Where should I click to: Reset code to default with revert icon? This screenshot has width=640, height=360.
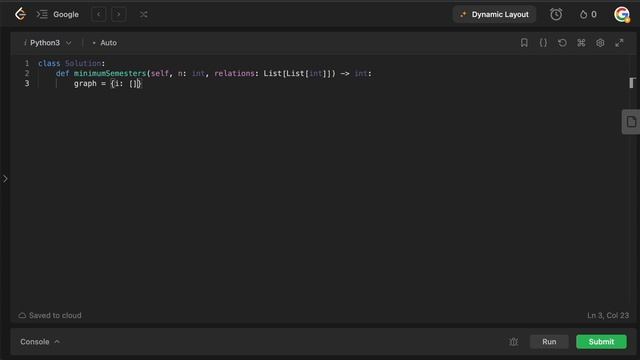(562, 42)
